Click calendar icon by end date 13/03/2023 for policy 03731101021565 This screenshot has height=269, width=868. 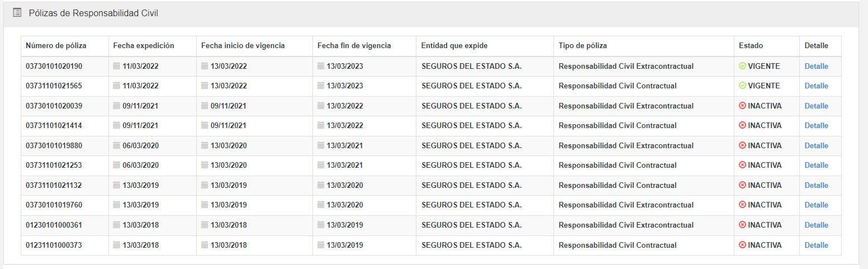click(321, 86)
